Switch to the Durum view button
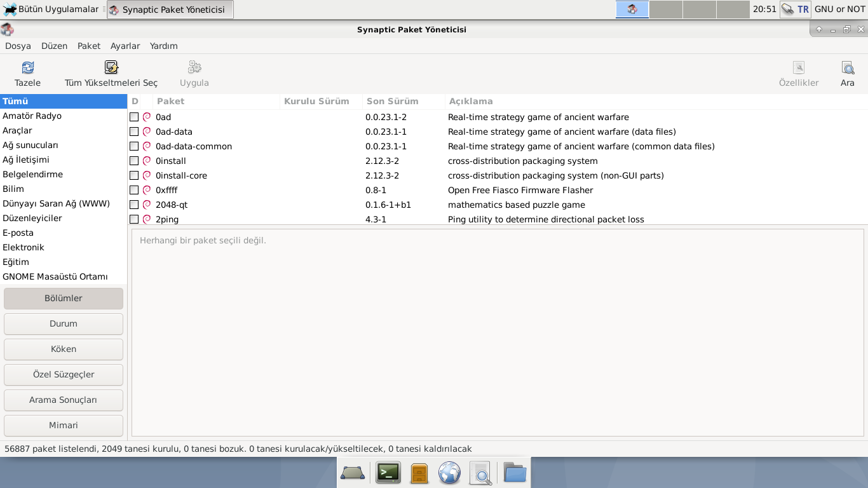Viewport: 868px width, 488px height. [x=64, y=323]
